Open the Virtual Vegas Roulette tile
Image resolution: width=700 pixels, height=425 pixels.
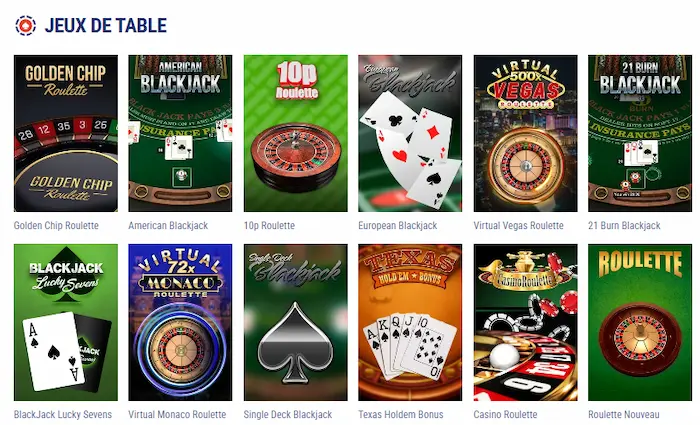525,133
